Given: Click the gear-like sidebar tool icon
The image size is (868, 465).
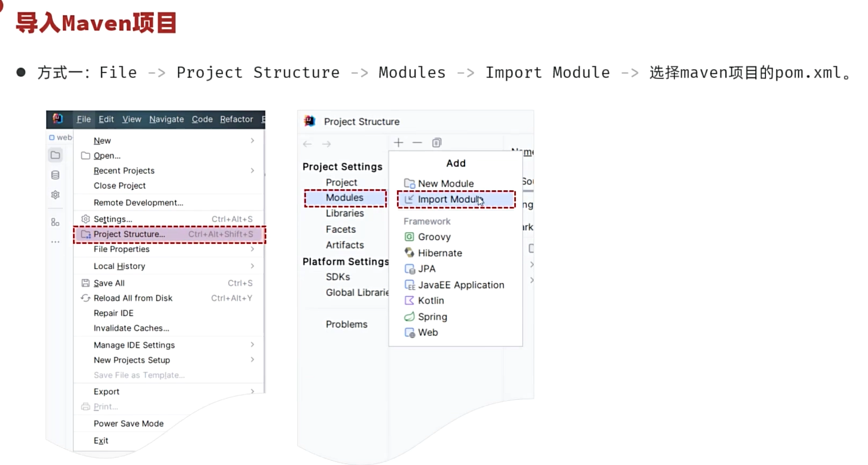Looking at the screenshot, I should (55, 195).
